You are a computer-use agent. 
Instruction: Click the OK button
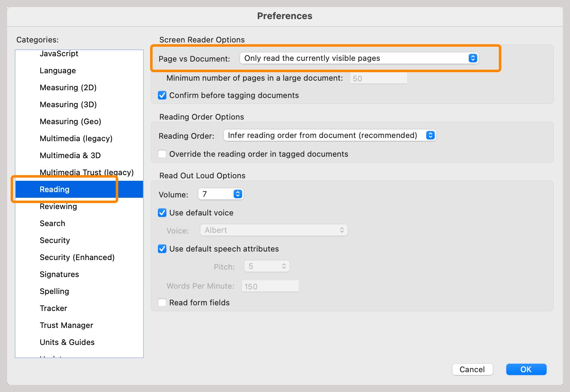point(526,370)
